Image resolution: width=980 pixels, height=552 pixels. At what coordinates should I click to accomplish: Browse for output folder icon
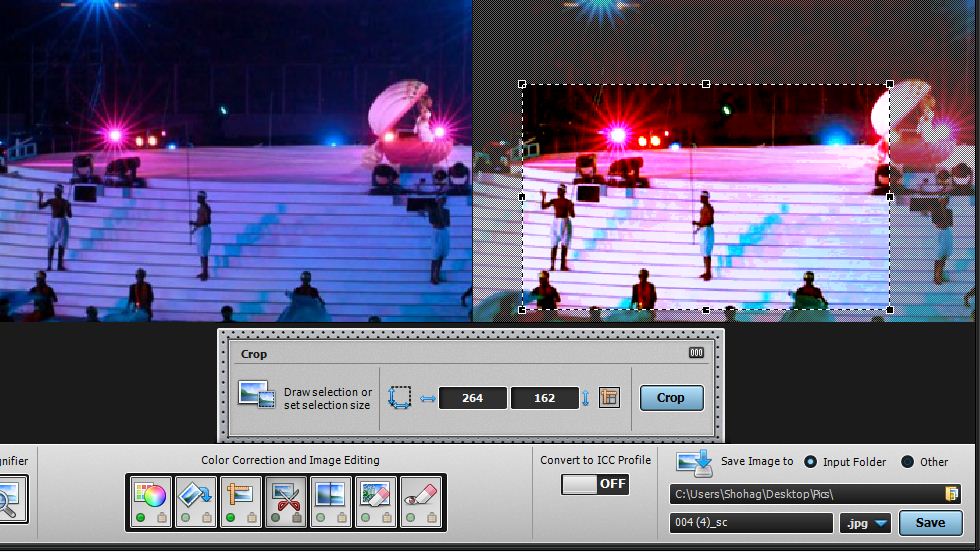pos(952,494)
